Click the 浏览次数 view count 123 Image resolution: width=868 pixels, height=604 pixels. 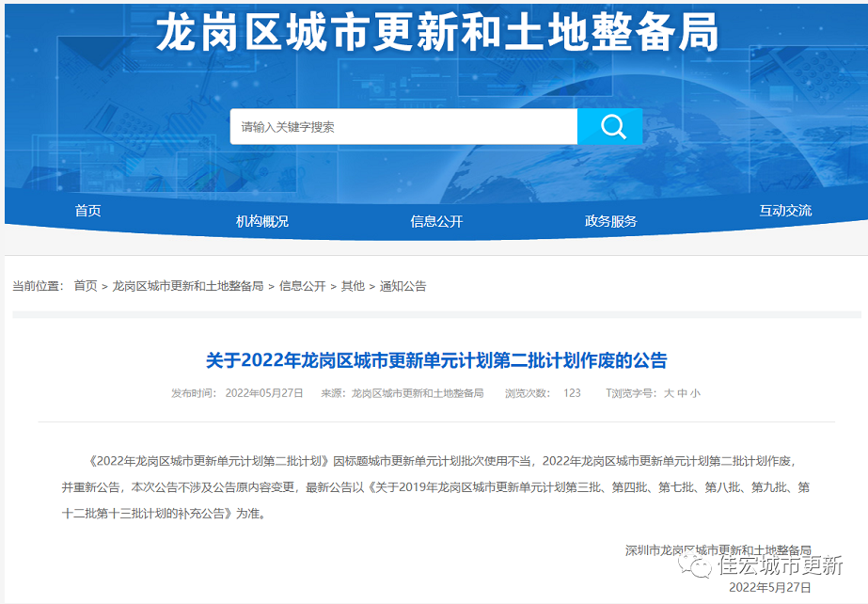[x=572, y=393]
